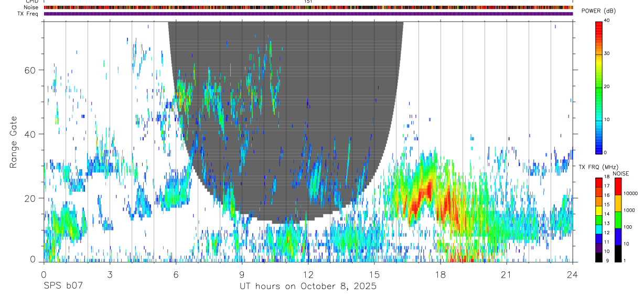Click the 'Noise' strip label at top left
This screenshot has width=644, height=297.
(x=32, y=7)
